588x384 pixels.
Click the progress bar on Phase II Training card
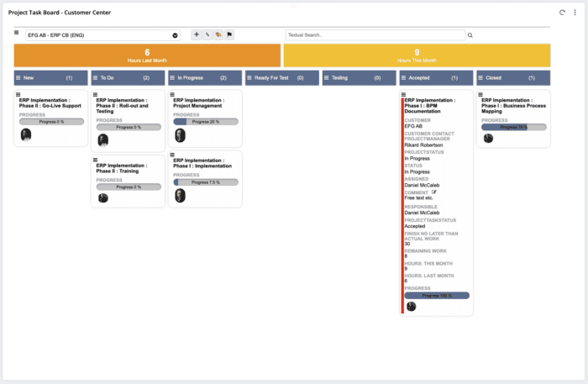pyautogui.click(x=129, y=187)
